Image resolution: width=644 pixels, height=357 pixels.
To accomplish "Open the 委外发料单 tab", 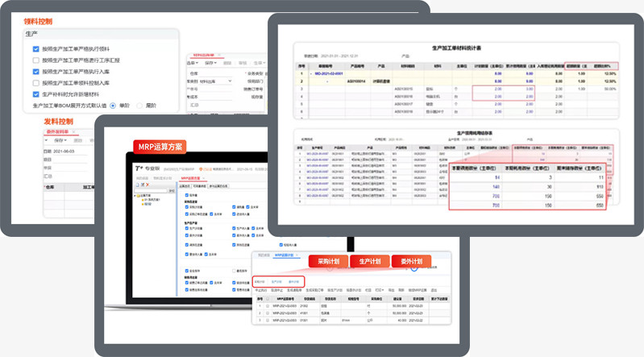I will pos(56,131).
